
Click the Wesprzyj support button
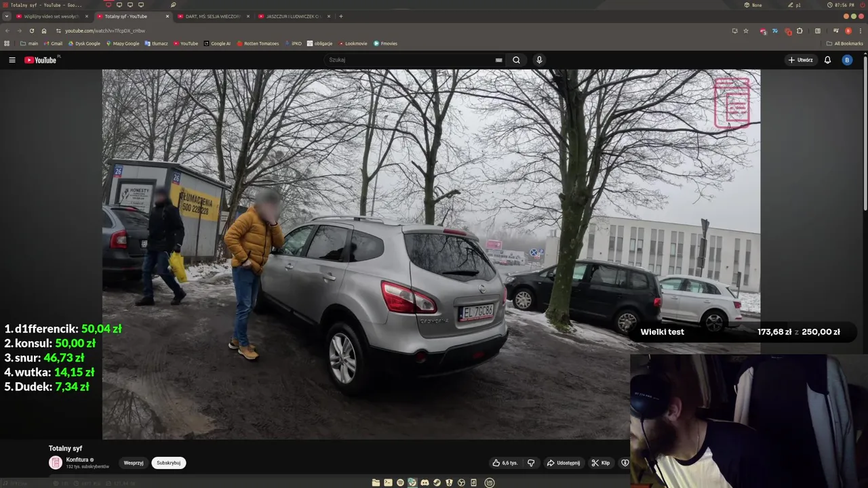pos(134,463)
